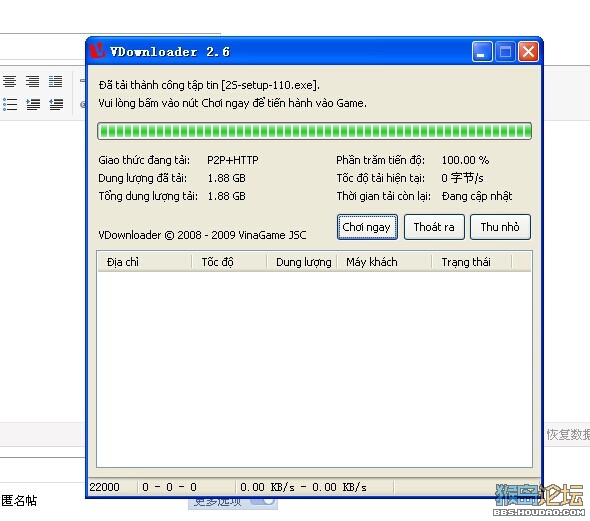Sort by the Trạng thái column header

click(472, 262)
